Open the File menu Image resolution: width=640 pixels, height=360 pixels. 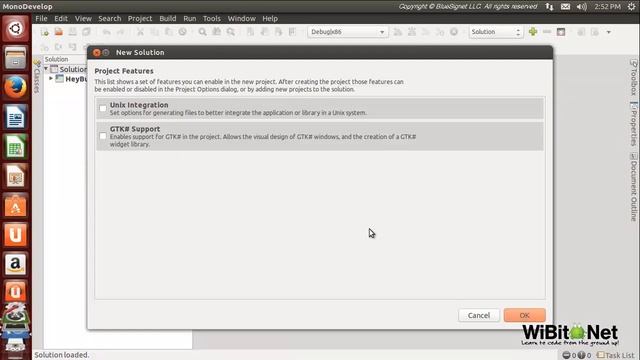(x=41, y=18)
